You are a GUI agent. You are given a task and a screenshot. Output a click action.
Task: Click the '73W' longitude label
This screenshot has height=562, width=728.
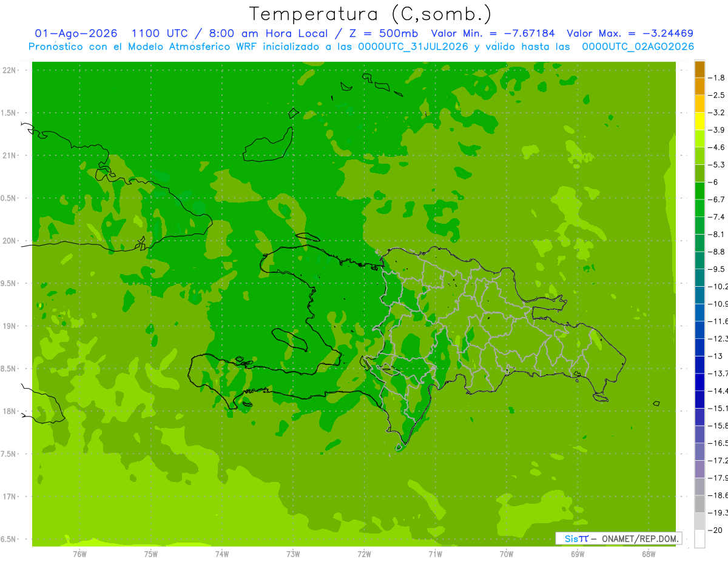click(x=293, y=554)
